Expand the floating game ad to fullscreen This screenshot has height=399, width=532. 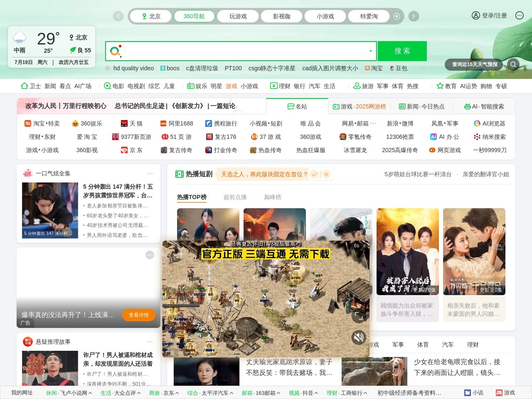click(x=358, y=316)
